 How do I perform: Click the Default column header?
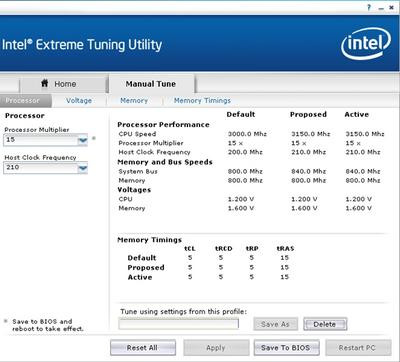(x=241, y=114)
